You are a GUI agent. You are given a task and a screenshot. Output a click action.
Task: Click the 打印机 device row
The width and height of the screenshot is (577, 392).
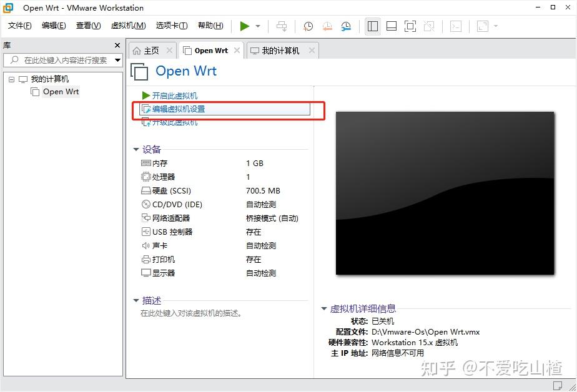224,259
